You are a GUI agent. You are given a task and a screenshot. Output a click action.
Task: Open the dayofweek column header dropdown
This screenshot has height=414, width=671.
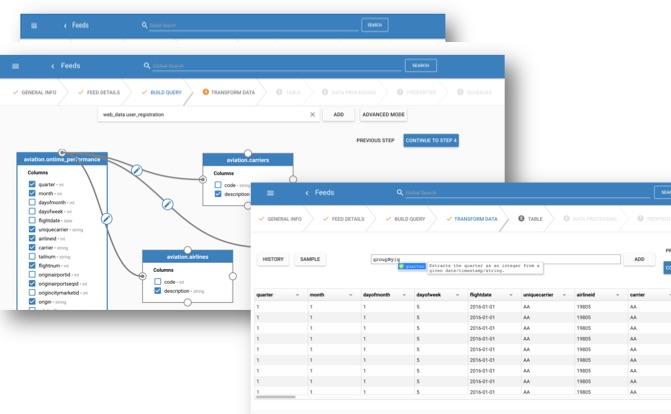coord(457,295)
